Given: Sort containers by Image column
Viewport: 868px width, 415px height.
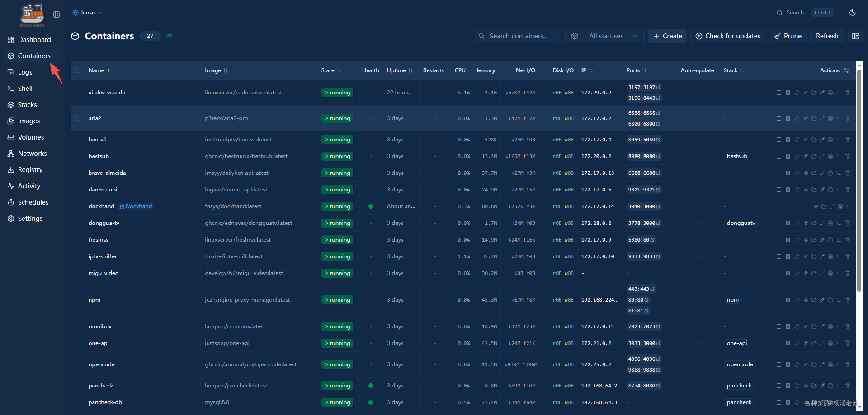Looking at the screenshot, I should point(216,70).
